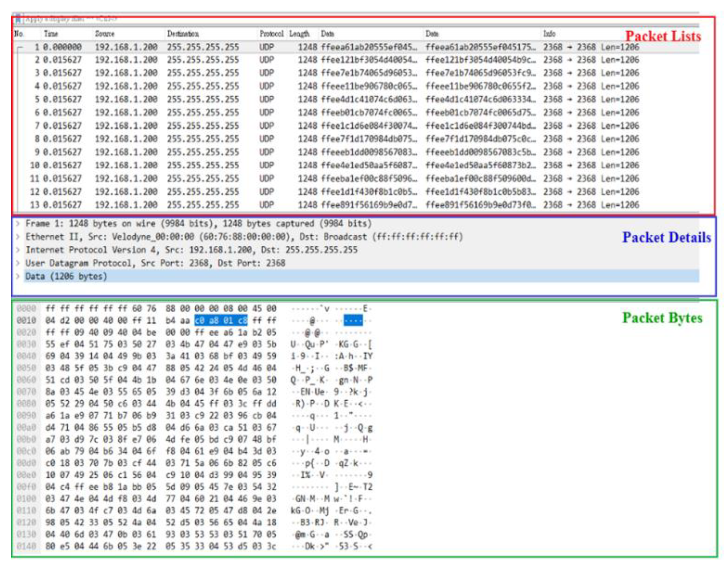Click the Destination column header
The width and height of the screenshot is (728, 569).
[183, 34]
